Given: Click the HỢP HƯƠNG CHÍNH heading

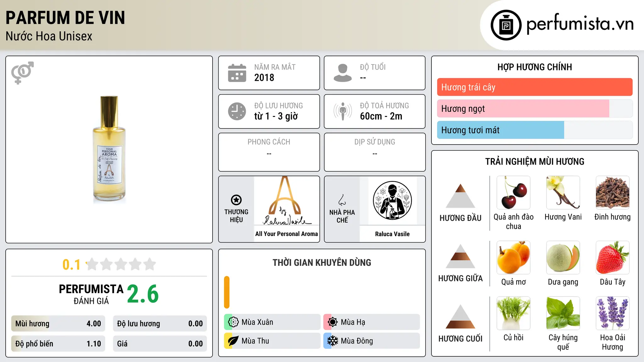Looking at the screenshot, I should point(535,67).
